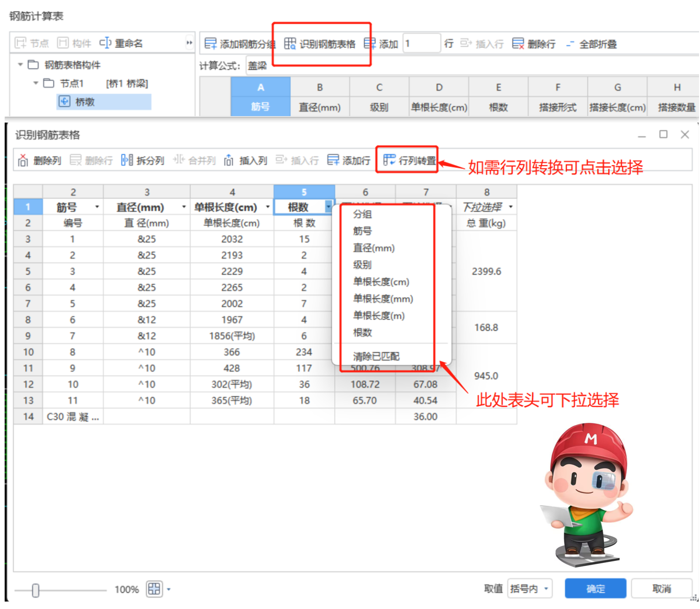
Task: Click the 删除行 icon next to 全部折叠
Action: click(x=532, y=43)
